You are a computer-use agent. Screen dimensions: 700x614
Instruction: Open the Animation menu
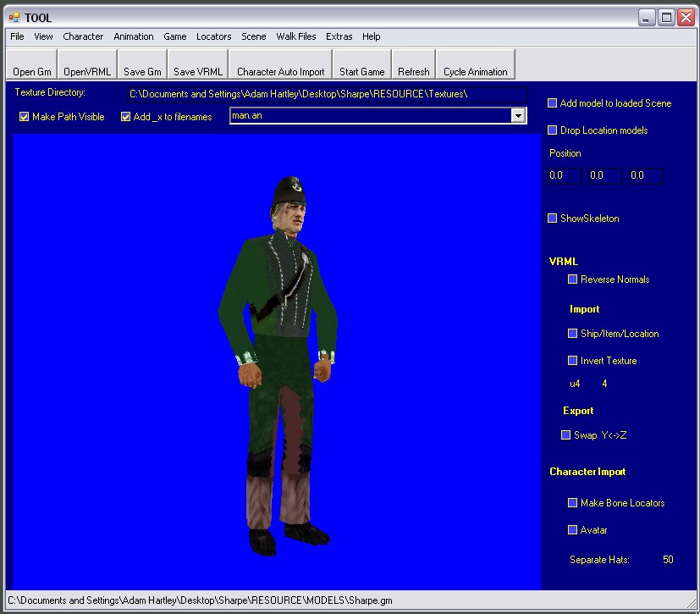tap(134, 36)
